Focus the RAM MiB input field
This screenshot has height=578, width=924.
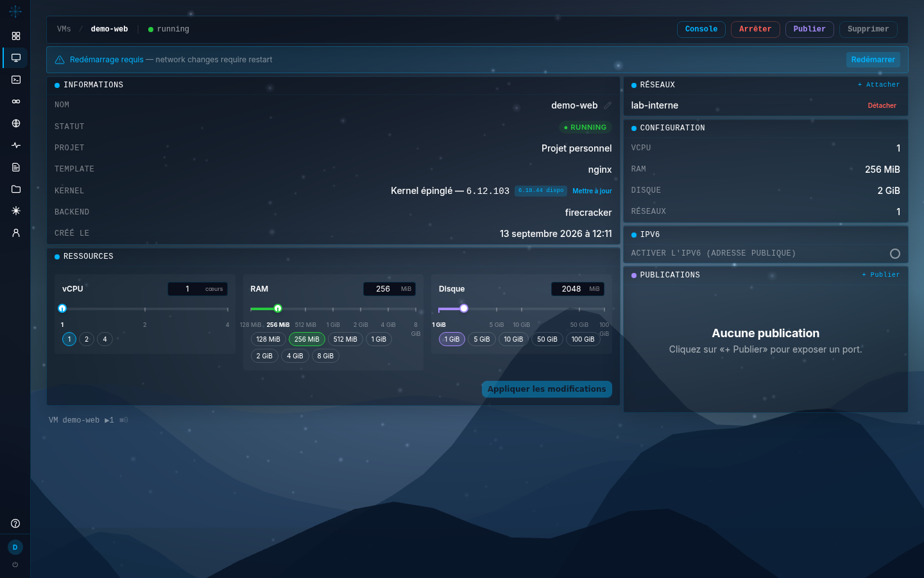[389, 289]
